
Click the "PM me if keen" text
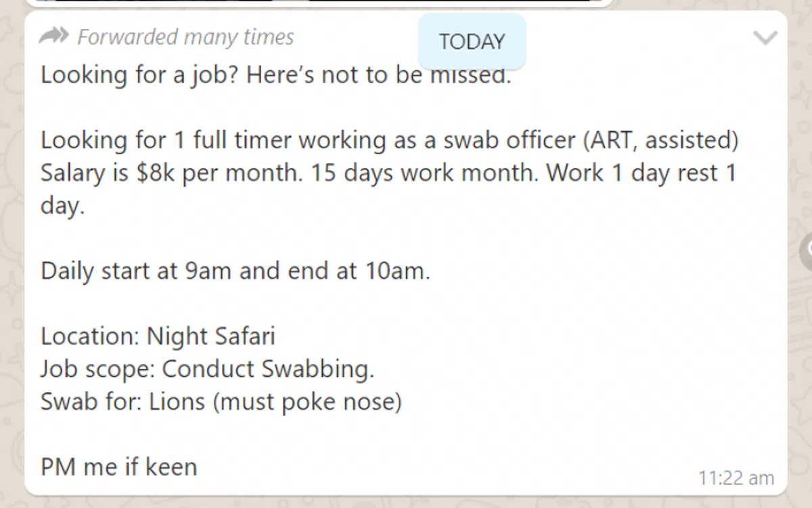(119, 467)
